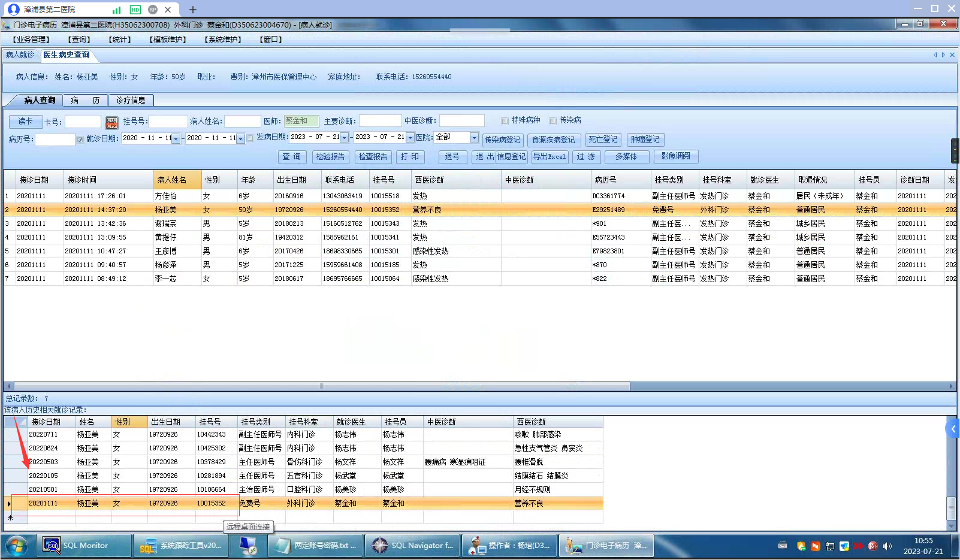This screenshot has height=560, width=960.
Task: Click the QR code scan icon beside 卡号
Action: tap(111, 123)
